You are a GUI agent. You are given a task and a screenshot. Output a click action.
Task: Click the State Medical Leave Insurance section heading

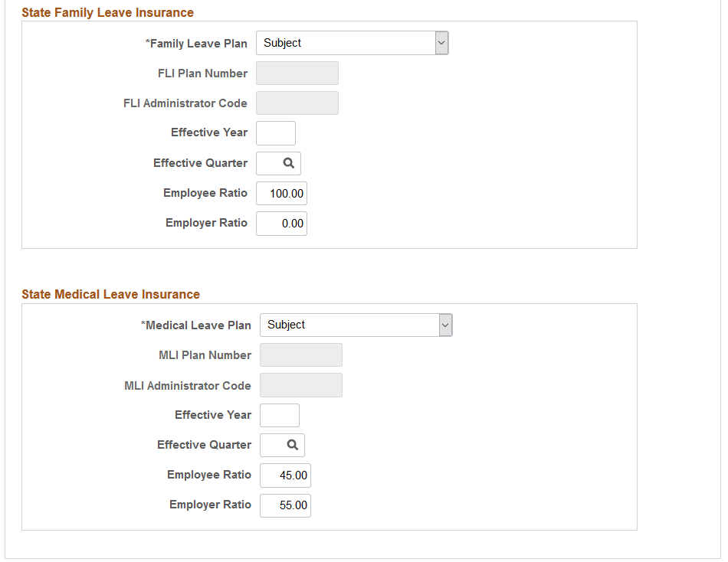click(112, 294)
